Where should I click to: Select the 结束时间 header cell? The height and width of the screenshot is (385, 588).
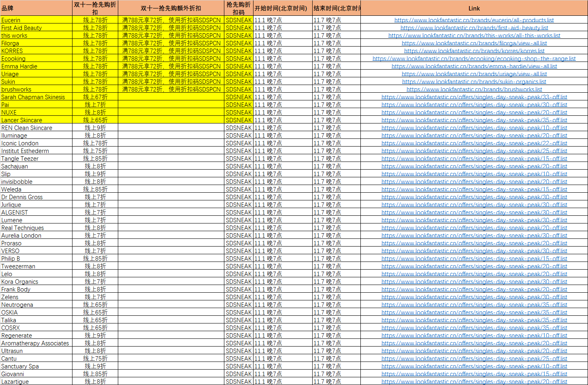[337, 8]
